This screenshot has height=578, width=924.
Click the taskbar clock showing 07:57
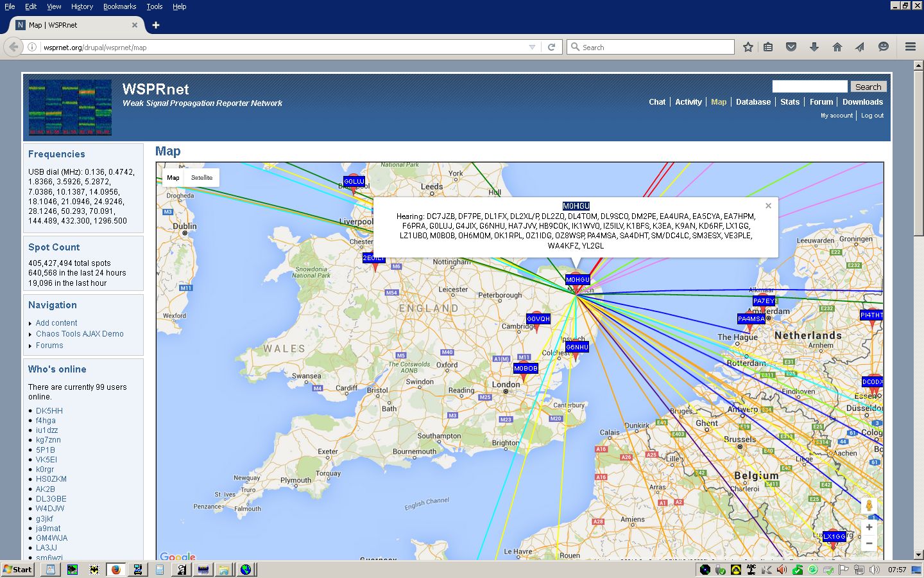point(897,570)
